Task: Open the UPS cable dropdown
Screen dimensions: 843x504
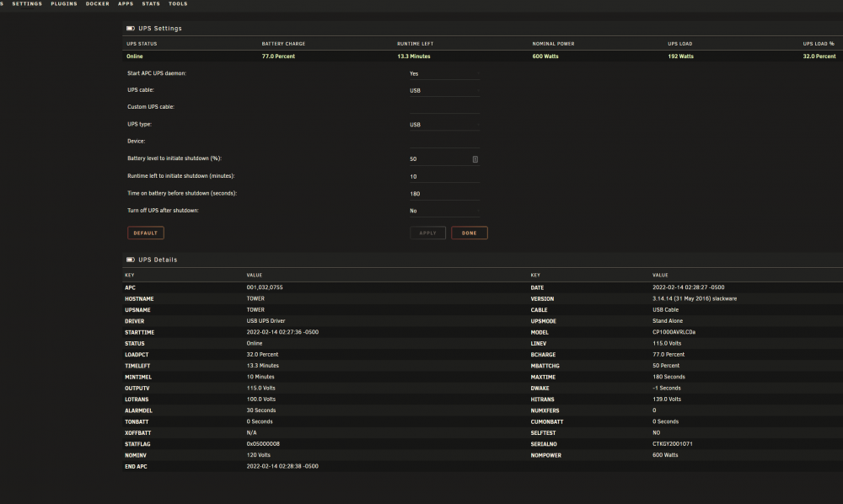Action: 444,90
